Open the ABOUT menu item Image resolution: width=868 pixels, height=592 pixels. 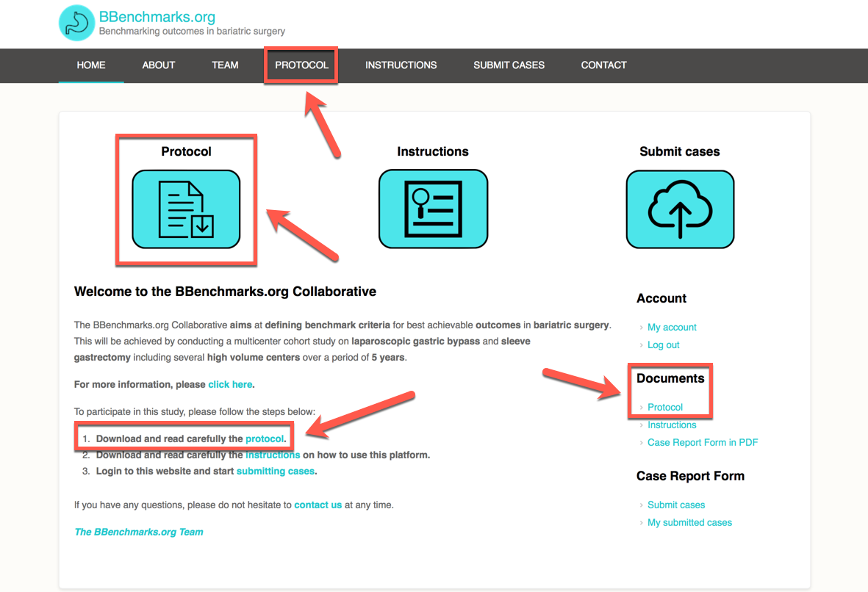(158, 65)
